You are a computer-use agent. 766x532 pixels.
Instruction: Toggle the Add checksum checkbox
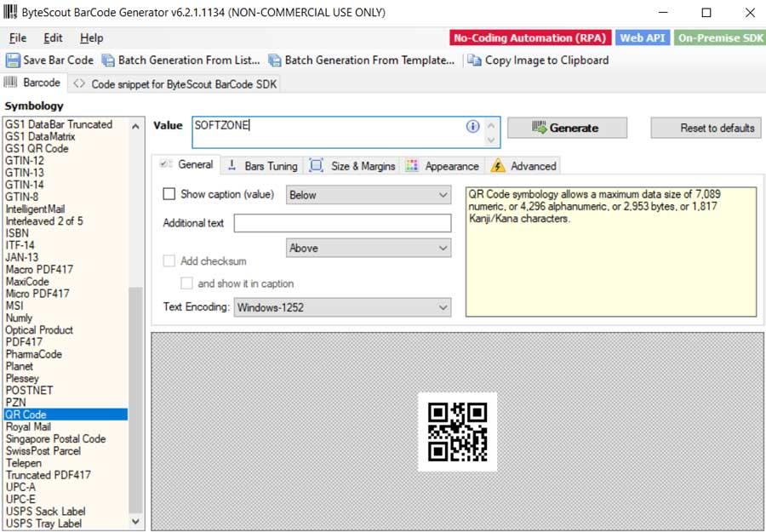coord(169,260)
